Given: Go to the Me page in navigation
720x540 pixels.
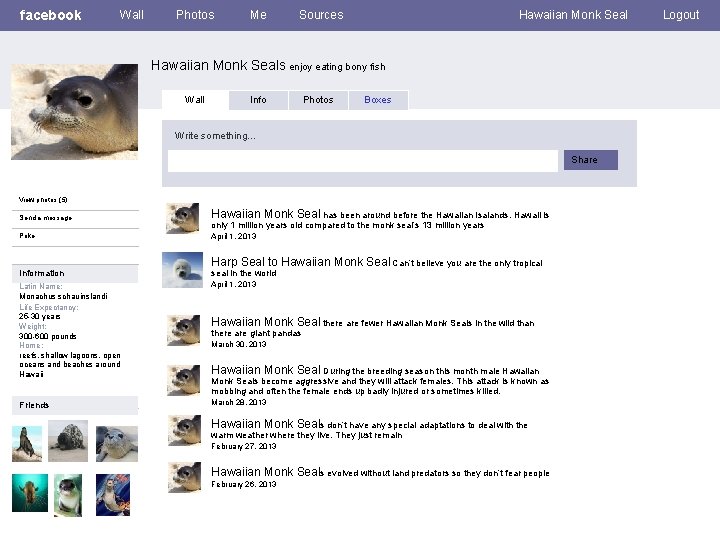Looking at the screenshot, I should [x=258, y=15].
